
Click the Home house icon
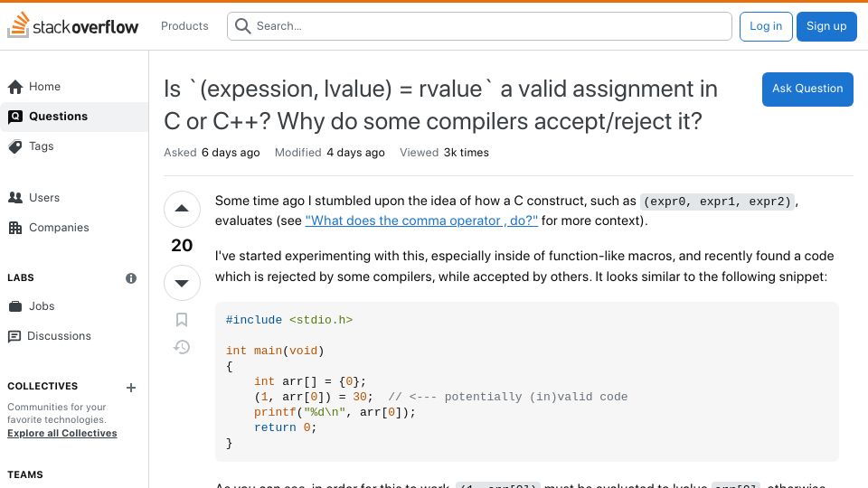click(15, 87)
